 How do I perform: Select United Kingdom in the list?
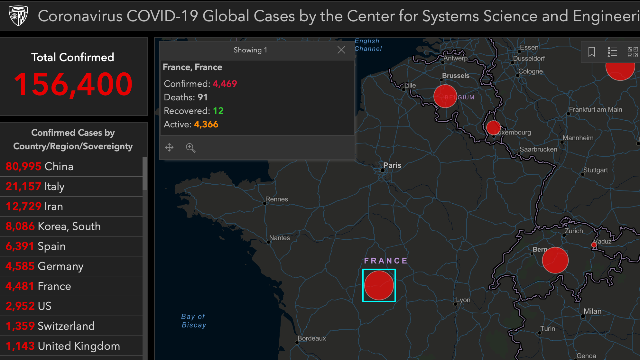point(71,346)
